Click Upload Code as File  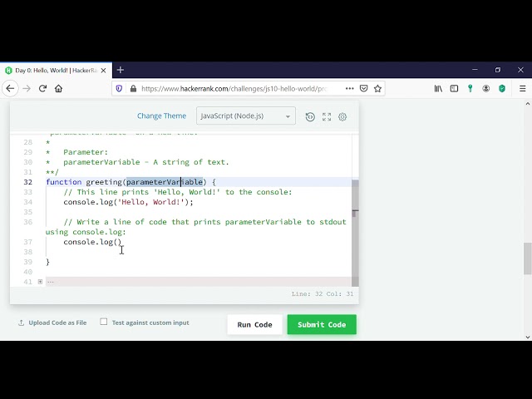pyautogui.click(x=57, y=323)
